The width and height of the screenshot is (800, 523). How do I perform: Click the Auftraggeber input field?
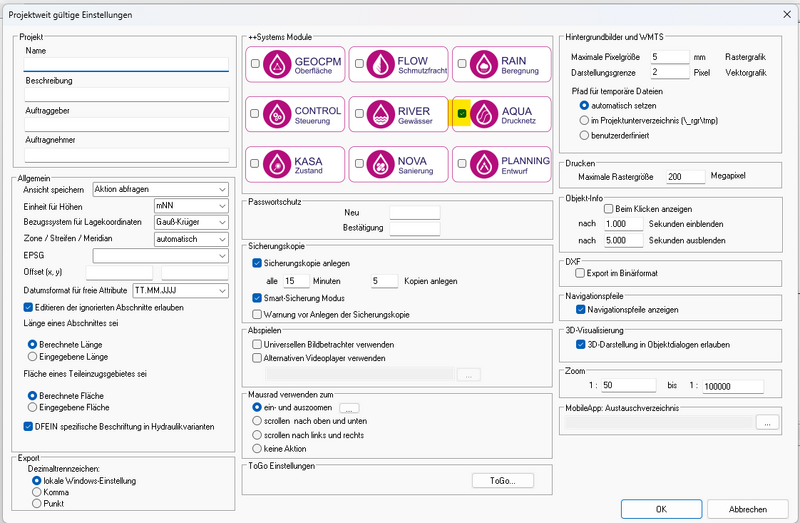pyautogui.click(x=127, y=124)
